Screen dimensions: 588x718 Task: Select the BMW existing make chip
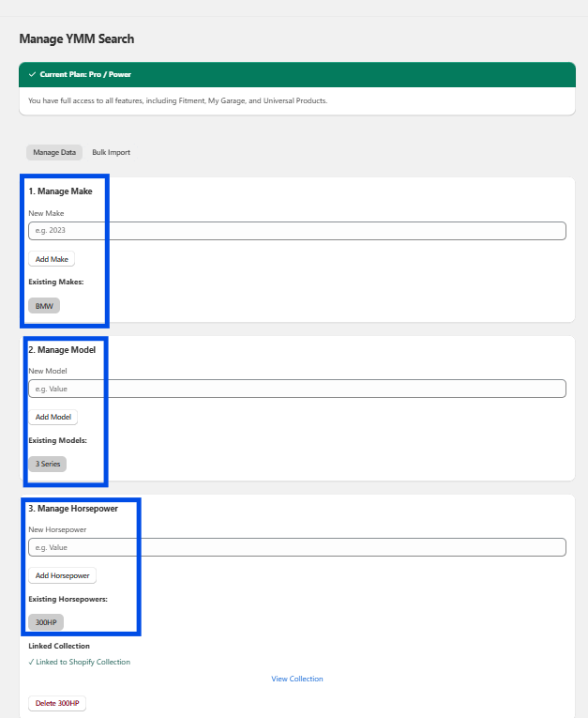click(x=44, y=306)
